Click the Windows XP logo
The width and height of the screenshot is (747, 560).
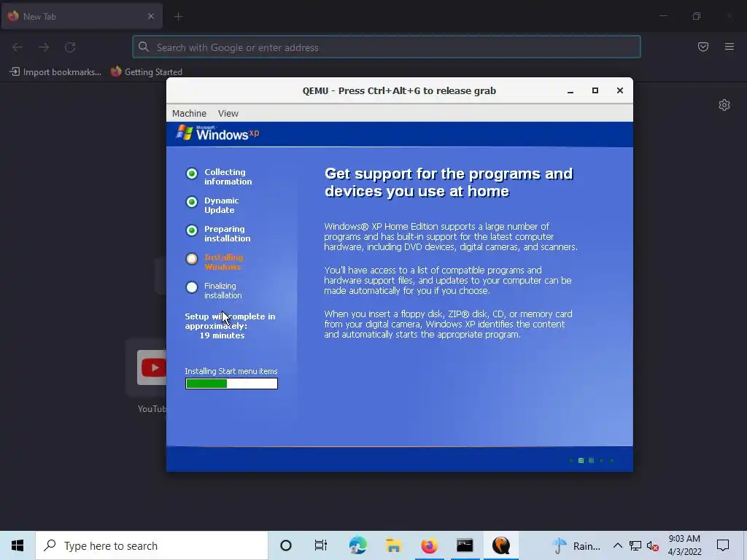pyautogui.click(x=217, y=133)
